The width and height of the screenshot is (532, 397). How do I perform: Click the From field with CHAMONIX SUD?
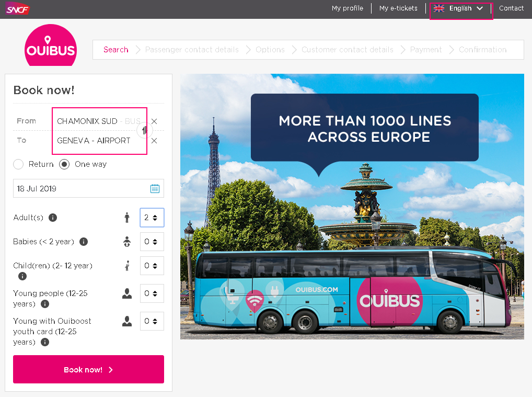click(98, 121)
